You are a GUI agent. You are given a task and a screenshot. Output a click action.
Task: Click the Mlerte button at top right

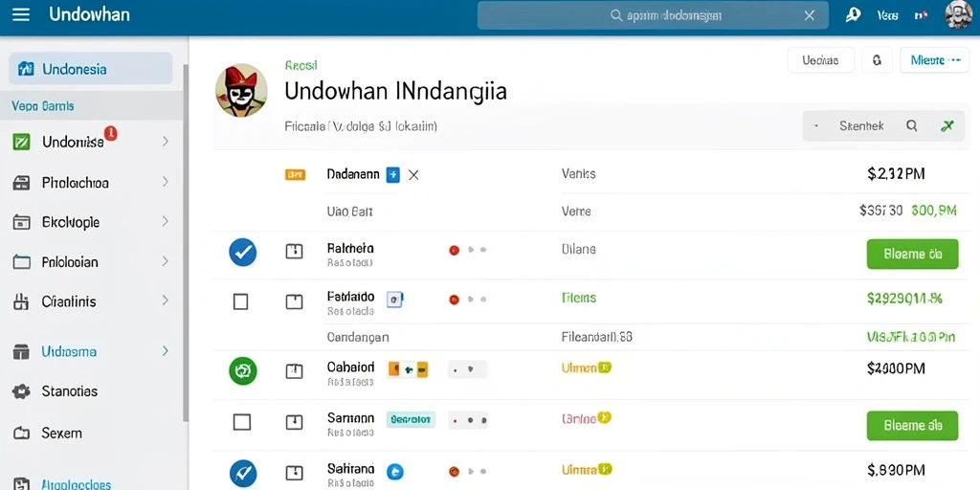click(934, 60)
